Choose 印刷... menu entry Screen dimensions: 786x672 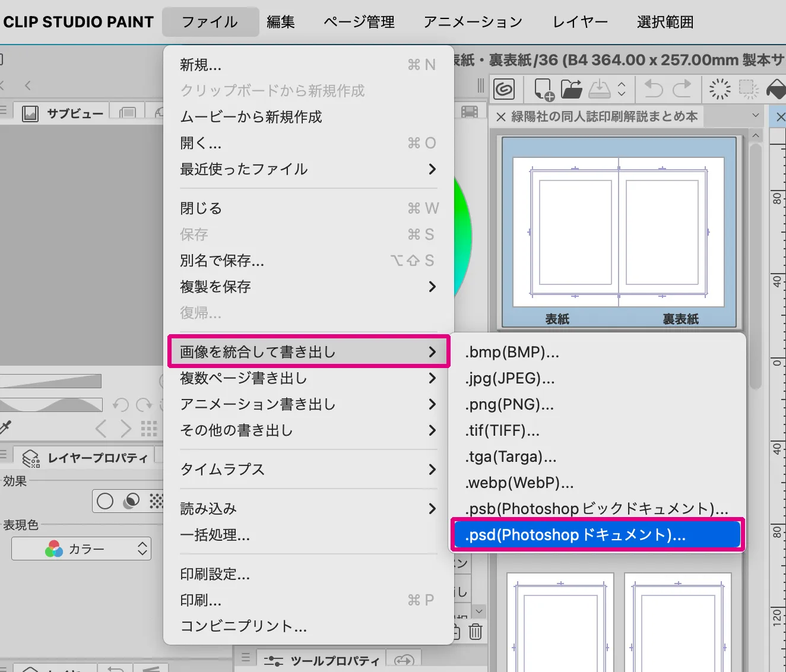(309, 600)
